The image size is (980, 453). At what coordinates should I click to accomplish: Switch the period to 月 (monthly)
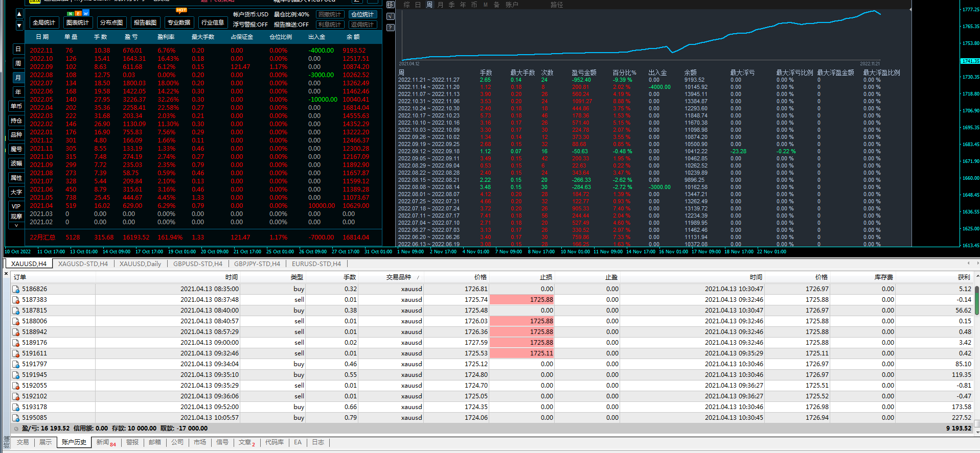click(x=18, y=78)
